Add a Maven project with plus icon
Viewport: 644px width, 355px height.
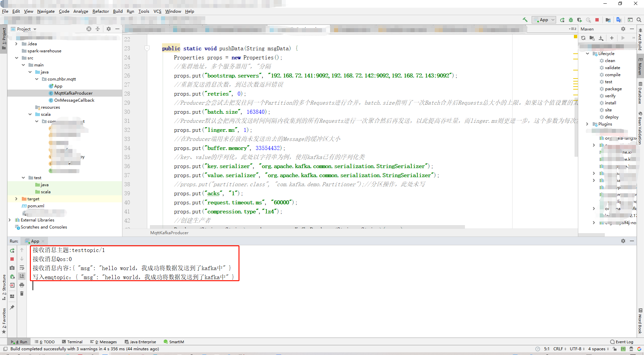(612, 38)
